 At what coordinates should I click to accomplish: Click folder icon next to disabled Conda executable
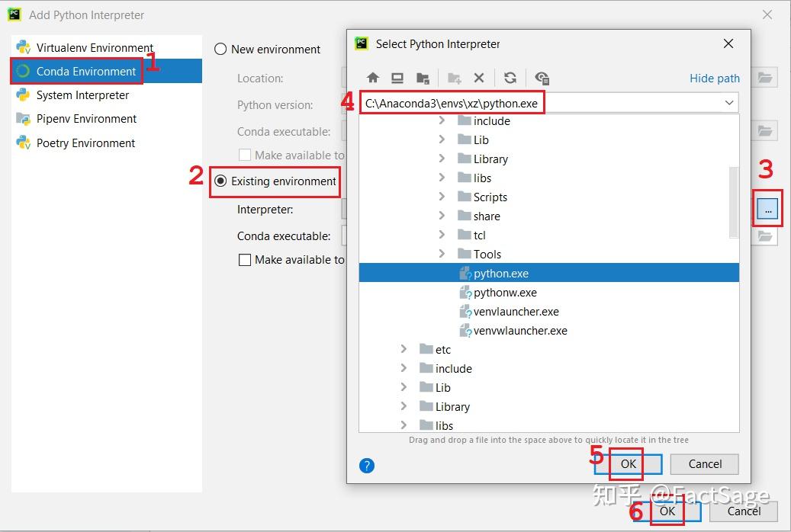pos(765,131)
